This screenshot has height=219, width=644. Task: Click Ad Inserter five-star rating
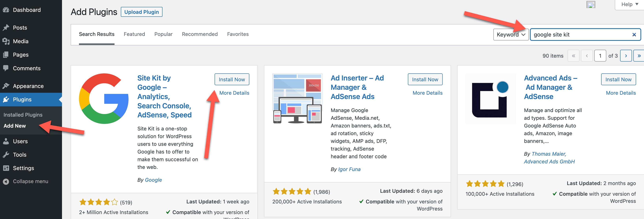pos(292,192)
